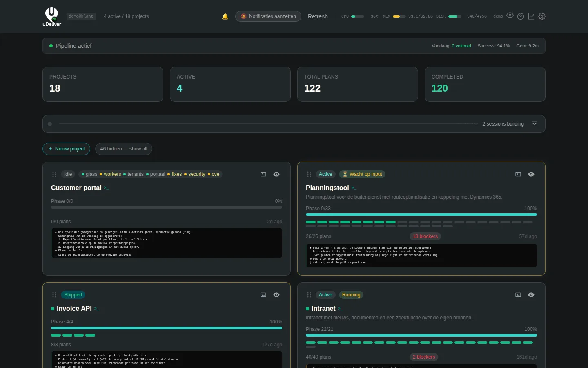This screenshot has width=588, height=368.
Task: Click the 2 sessions building text
Action: [x=503, y=124]
